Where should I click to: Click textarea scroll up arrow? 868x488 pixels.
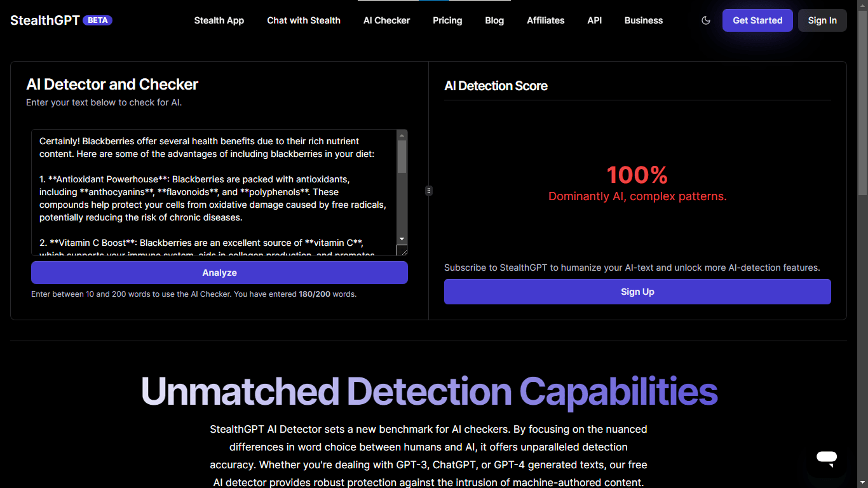tap(402, 135)
